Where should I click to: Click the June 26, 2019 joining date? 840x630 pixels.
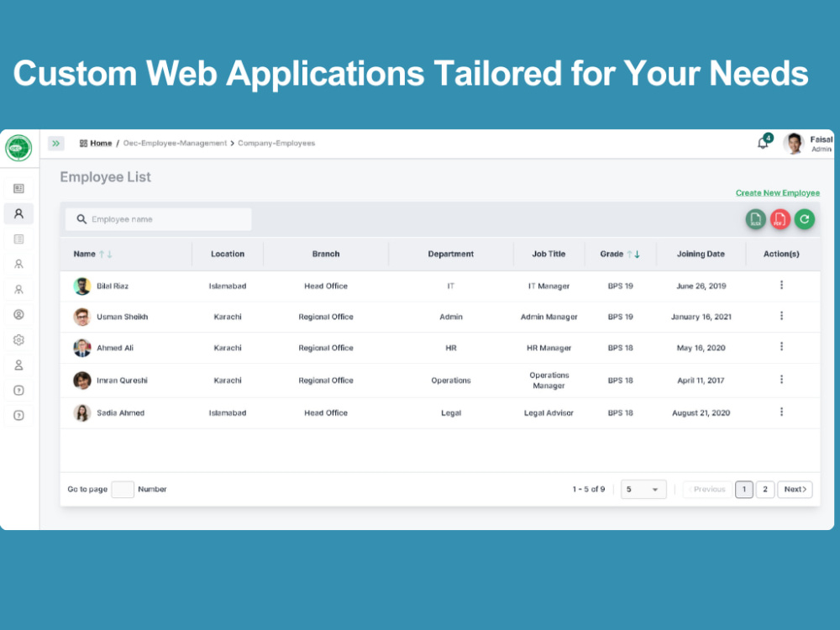[701, 286]
